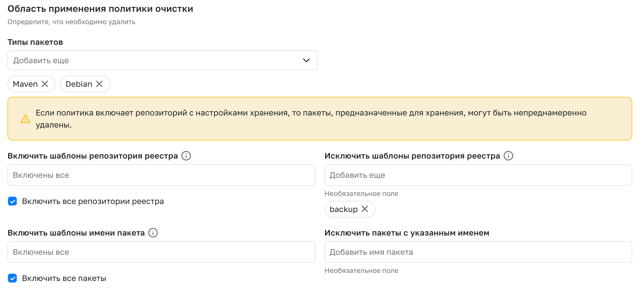Click exclude registry repository patterns input

(478, 175)
